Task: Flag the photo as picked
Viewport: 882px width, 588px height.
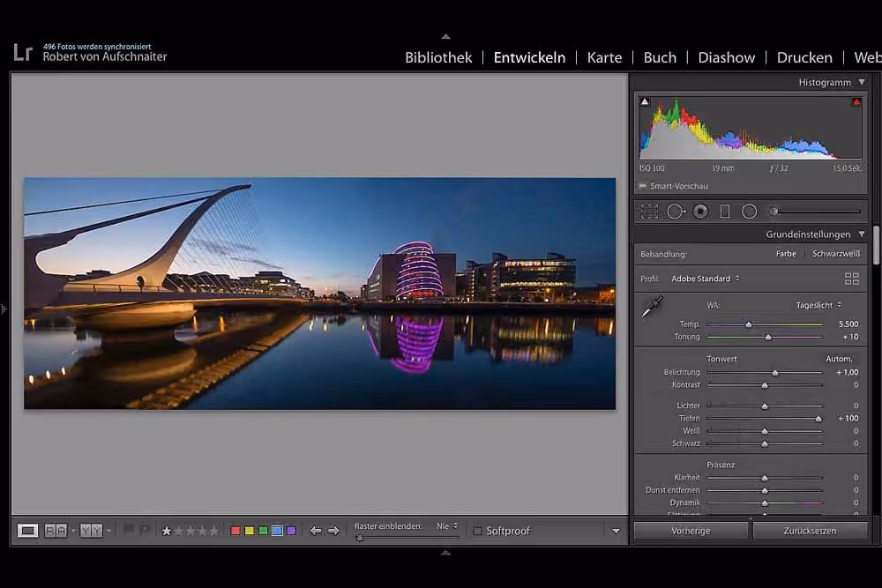Action: [x=129, y=530]
